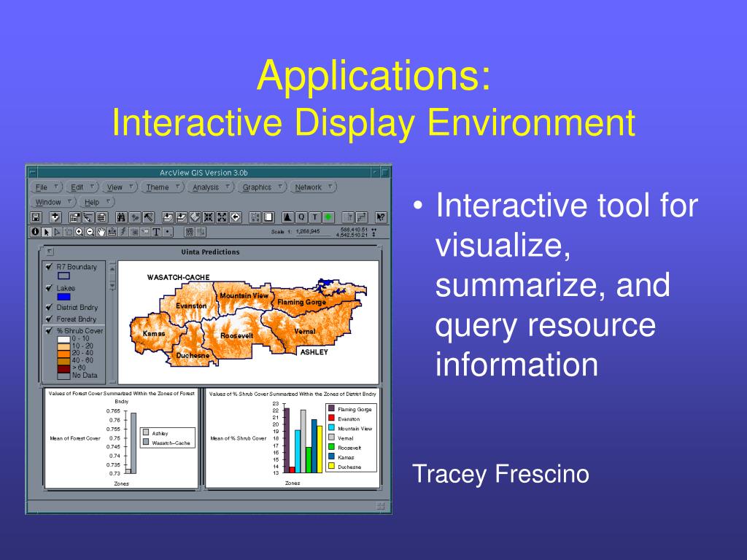Open the Network menu
Viewport: 747px width, 560px height.
[x=313, y=187]
